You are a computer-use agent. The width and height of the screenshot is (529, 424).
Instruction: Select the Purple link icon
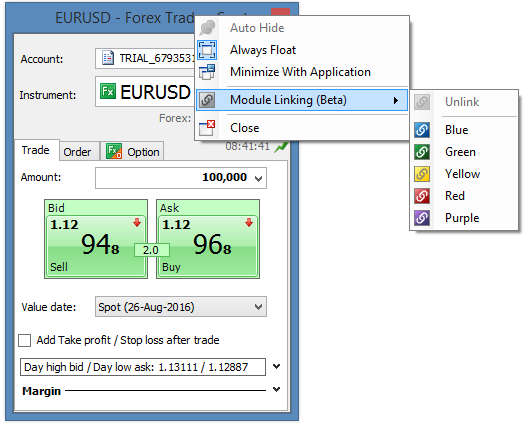tap(422, 218)
